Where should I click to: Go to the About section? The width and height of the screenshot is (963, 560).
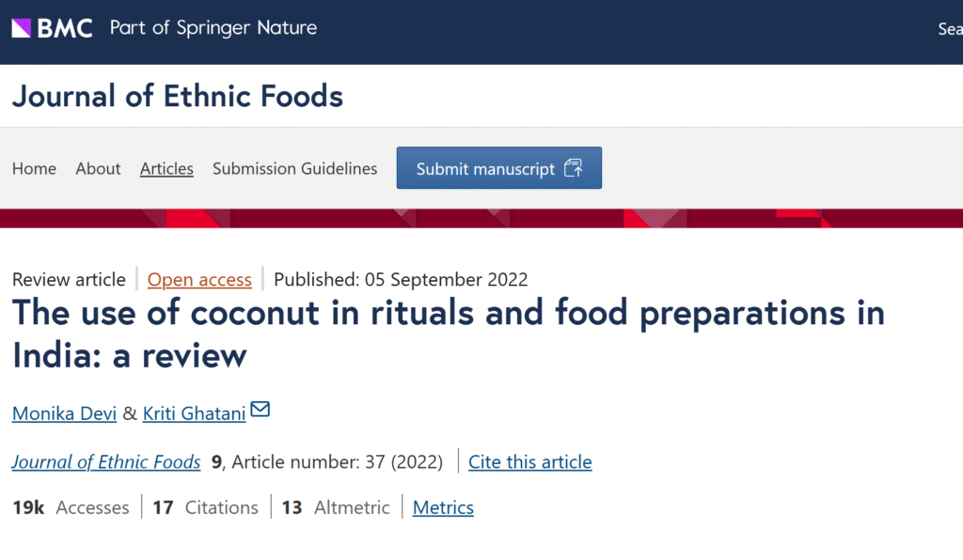pos(98,169)
